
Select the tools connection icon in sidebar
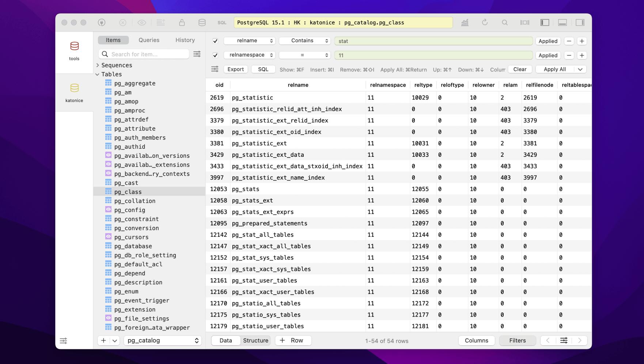pos(74,46)
